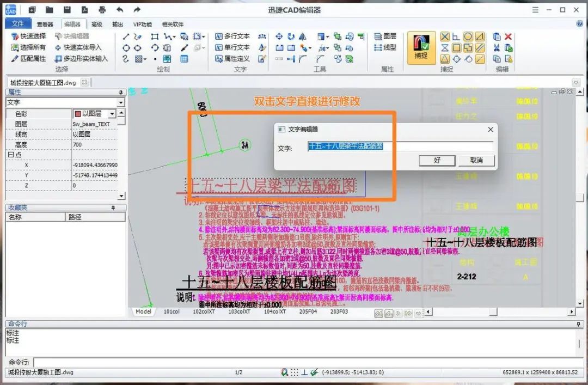588x385 pixels.
Task: Toggle the center snap mode icon
Action: tap(468, 37)
